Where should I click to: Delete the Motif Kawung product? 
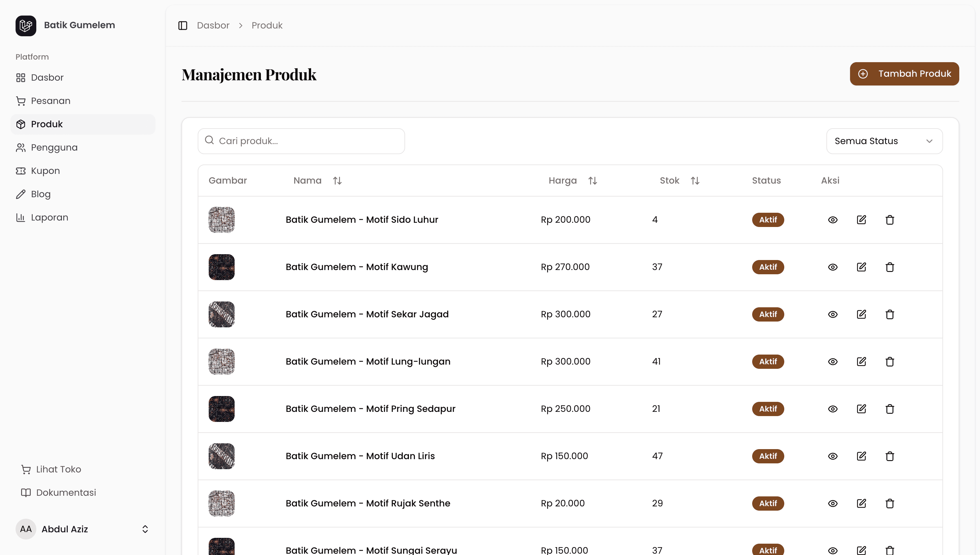890,267
